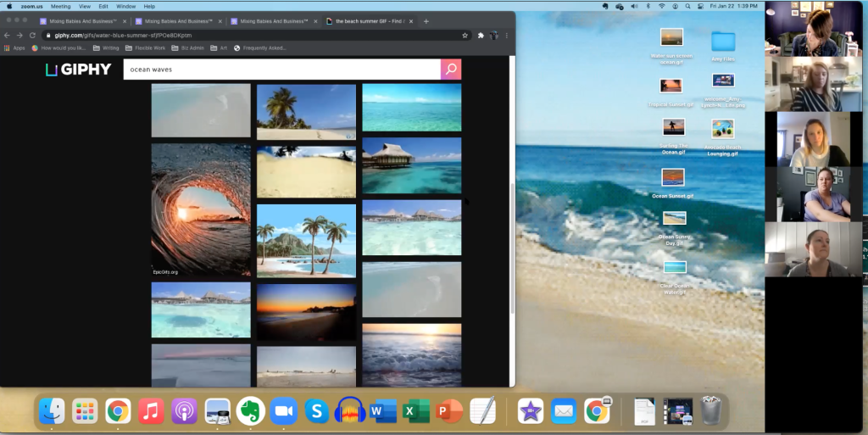Open iMovie from the dock
The height and width of the screenshot is (435, 868).
pyautogui.click(x=531, y=411)
